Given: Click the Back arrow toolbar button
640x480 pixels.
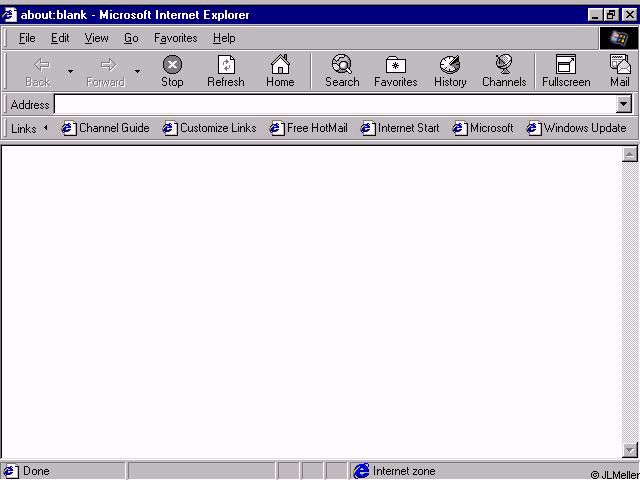Looking at the screenshot, I should pos(38,71).
